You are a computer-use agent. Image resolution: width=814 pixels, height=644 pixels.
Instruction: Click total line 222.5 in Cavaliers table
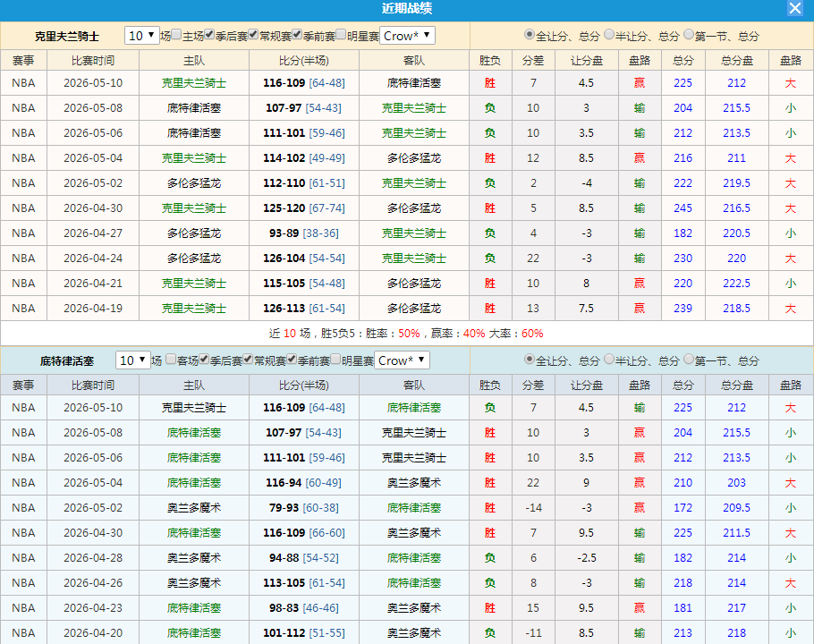(737, 284)
